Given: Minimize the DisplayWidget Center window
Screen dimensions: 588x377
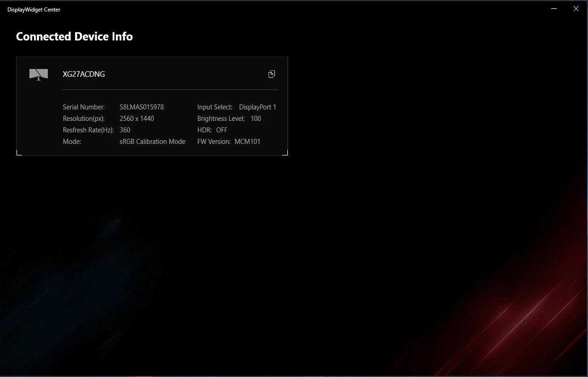Looking at the screenshot, I should coord(554,9).
